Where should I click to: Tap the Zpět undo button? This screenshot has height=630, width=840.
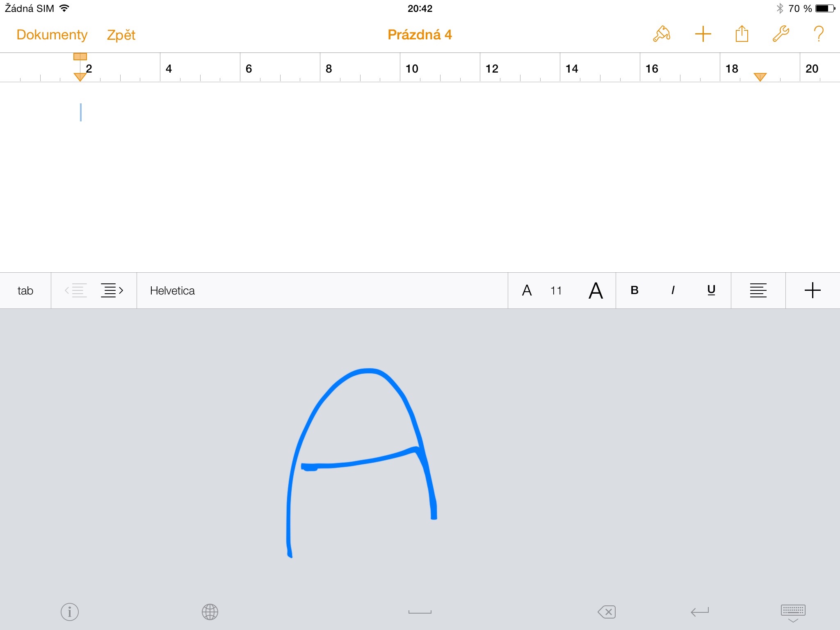tap(121, 35)
